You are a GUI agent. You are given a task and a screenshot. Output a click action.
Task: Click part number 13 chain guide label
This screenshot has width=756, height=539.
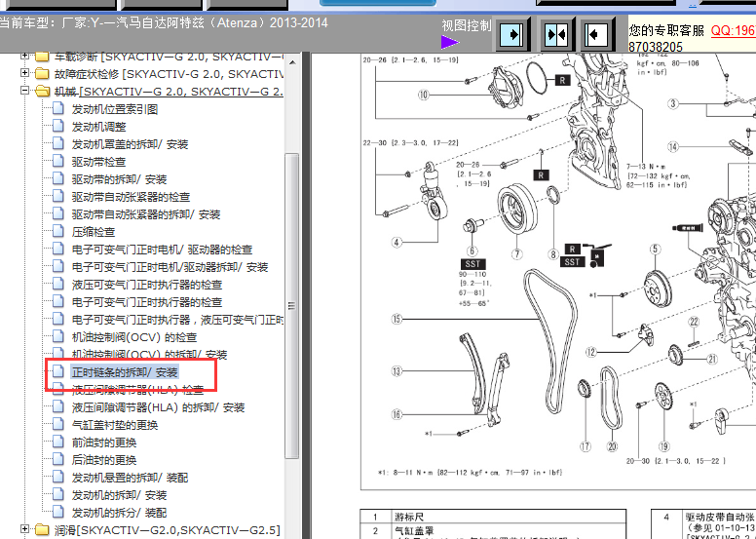pyautogui.click(x=397, y=371)
